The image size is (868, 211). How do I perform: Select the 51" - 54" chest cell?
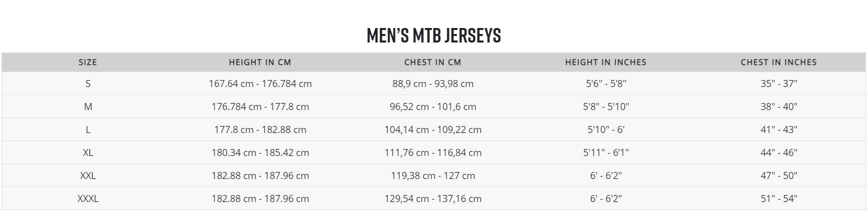pyautogui.click(x=778, y=198)
